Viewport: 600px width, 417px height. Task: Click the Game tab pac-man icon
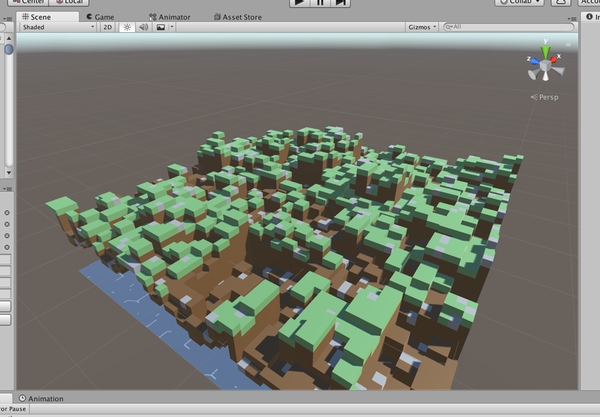(89, 17)
